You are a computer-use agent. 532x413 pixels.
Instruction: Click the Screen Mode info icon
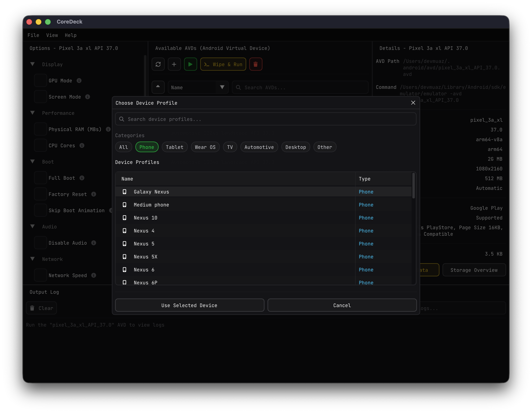[88, 97]
